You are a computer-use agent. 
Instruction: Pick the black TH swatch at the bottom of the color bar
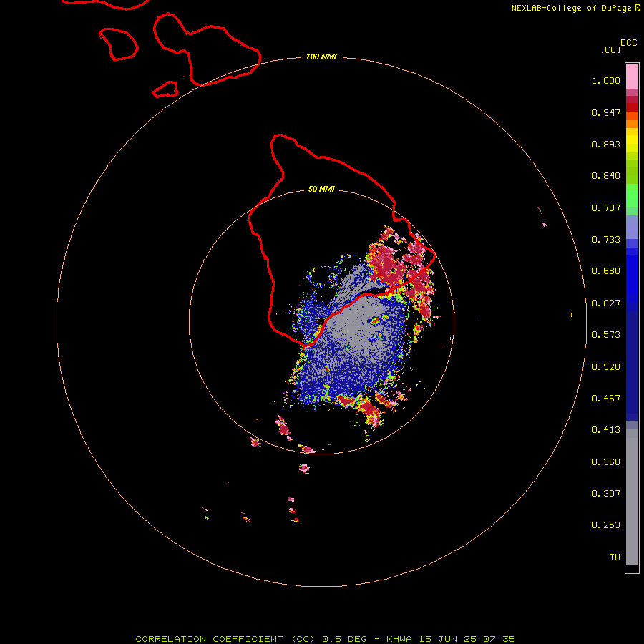(x=632, y=568)
